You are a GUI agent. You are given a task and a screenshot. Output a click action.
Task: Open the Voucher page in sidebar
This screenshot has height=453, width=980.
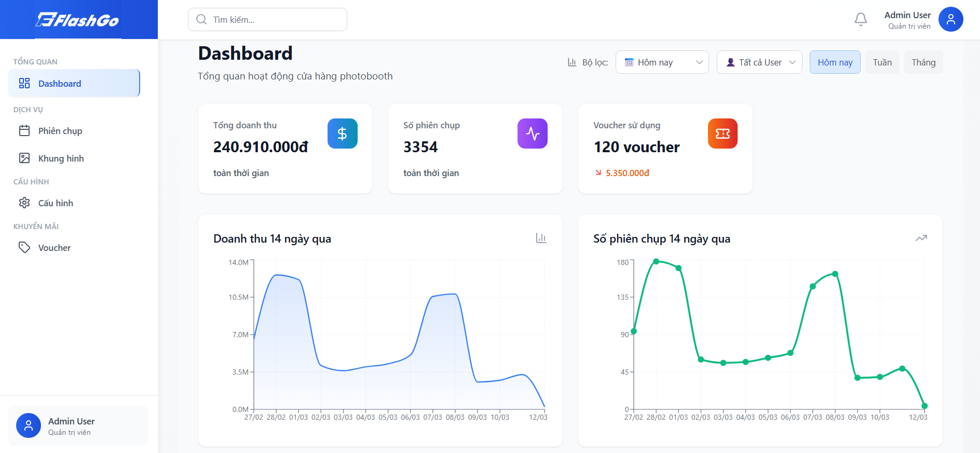tap(55, 248)
